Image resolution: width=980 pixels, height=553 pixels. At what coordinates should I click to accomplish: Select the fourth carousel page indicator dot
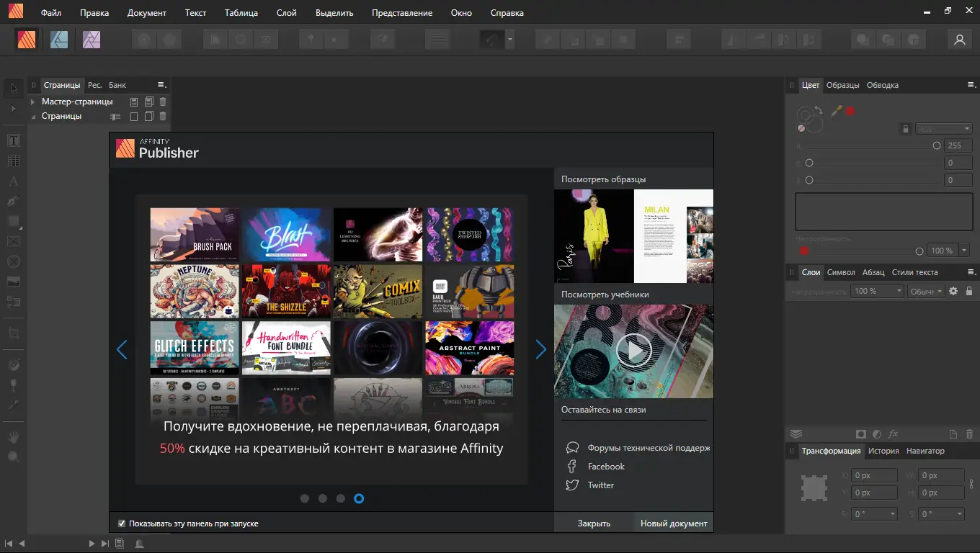click(x=359, y=498)
